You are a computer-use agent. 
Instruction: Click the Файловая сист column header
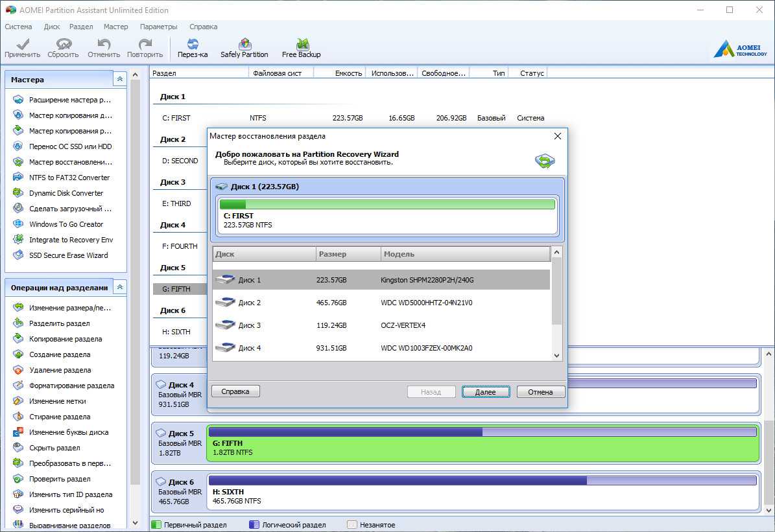(281, 73)
